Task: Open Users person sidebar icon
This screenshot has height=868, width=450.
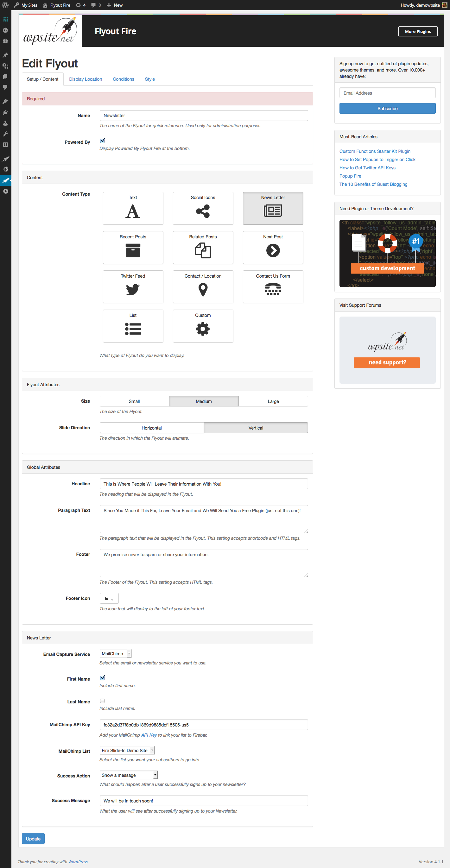Action: [x=5, y=123]
